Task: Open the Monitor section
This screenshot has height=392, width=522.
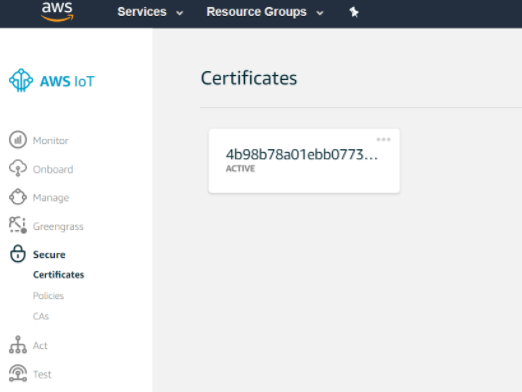Action: coord(51,141)
